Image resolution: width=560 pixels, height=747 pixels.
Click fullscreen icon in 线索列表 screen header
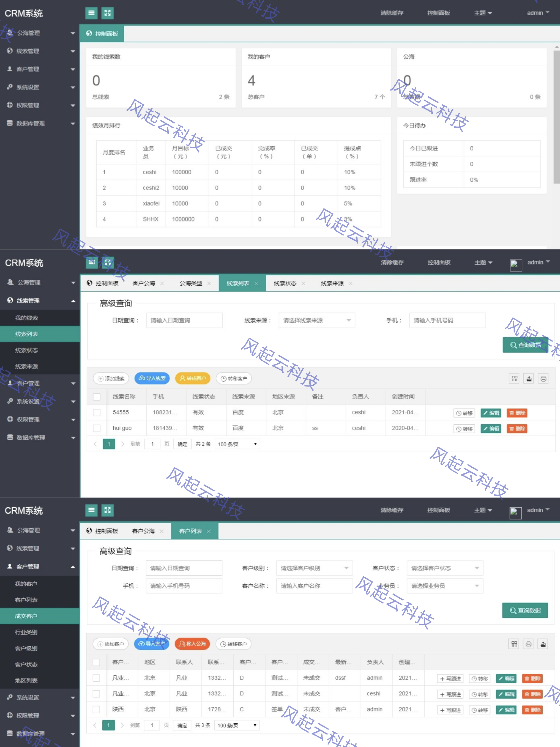(x=108, y=262)
